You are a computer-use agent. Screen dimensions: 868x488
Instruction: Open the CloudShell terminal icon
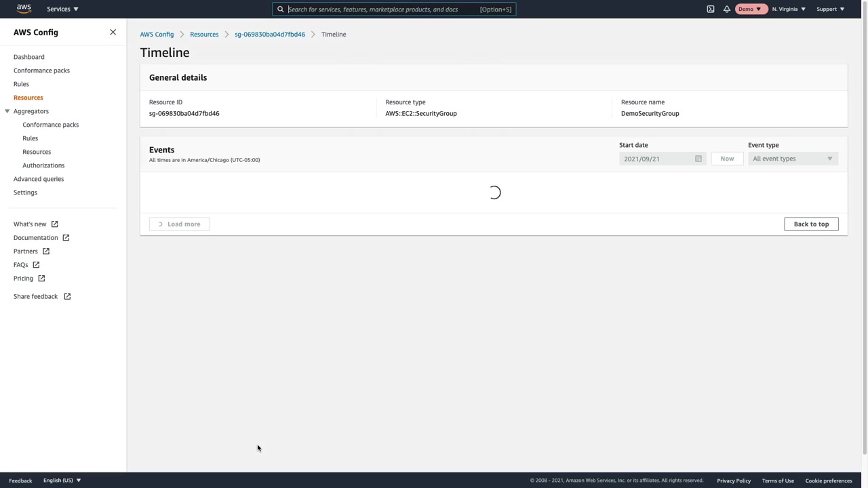(x=711, y=9)
